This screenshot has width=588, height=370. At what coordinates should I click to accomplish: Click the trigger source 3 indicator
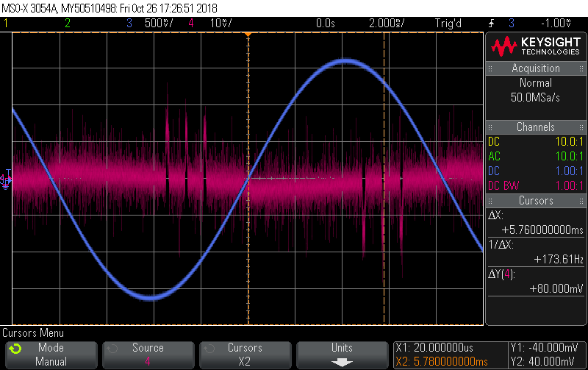pyautogui.click(x=512, y=24)
